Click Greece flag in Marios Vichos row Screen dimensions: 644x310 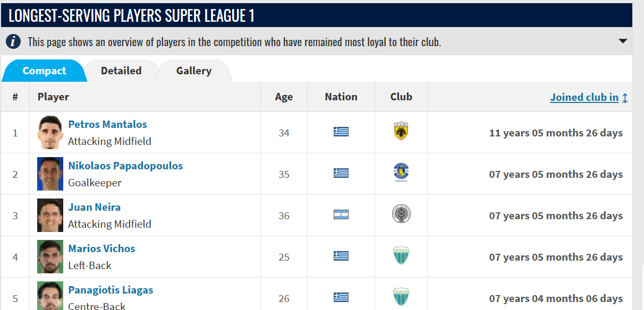point(341,256)
